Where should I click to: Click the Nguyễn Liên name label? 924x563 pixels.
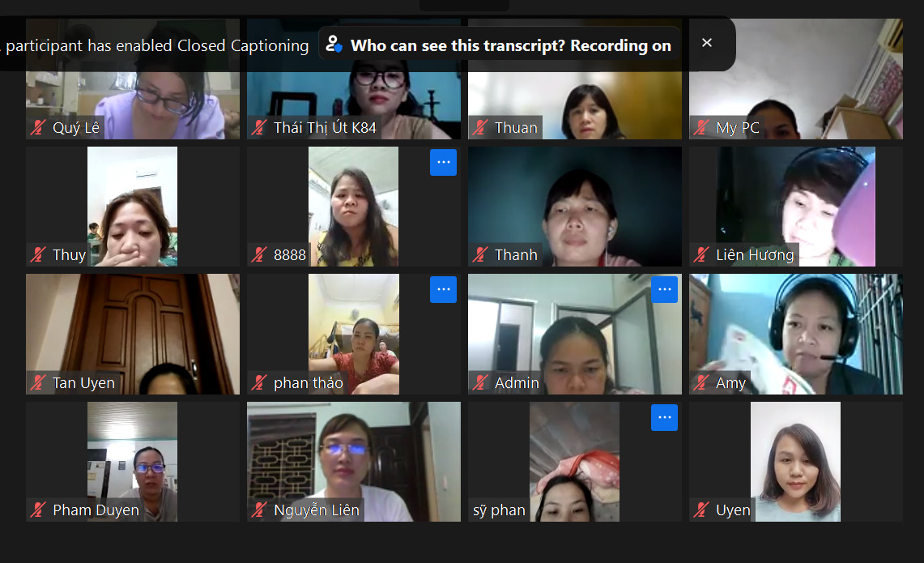[x=317, y=510]
